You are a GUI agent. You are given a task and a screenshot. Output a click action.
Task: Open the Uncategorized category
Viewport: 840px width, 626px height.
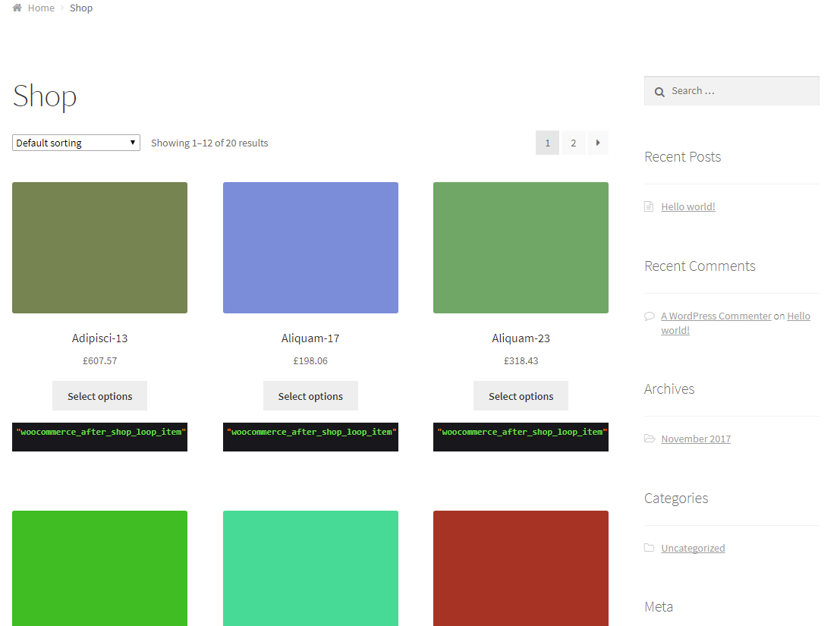click(693, 548)
